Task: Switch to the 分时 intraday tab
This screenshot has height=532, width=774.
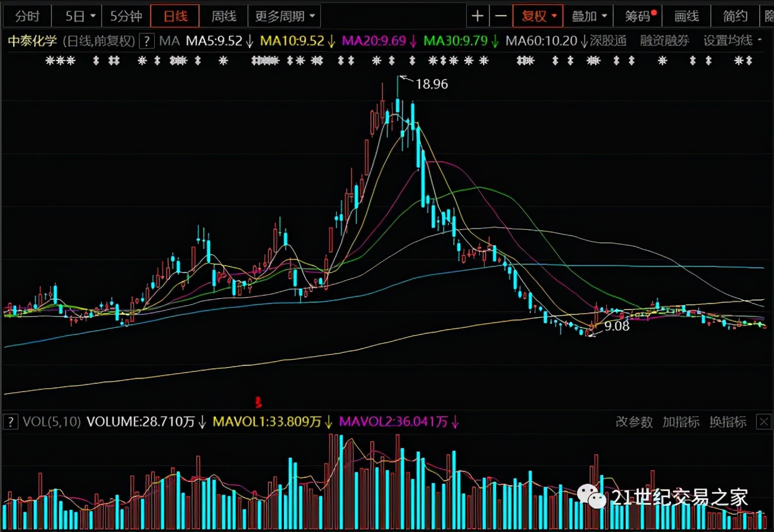Action: (x=27, y=16)
